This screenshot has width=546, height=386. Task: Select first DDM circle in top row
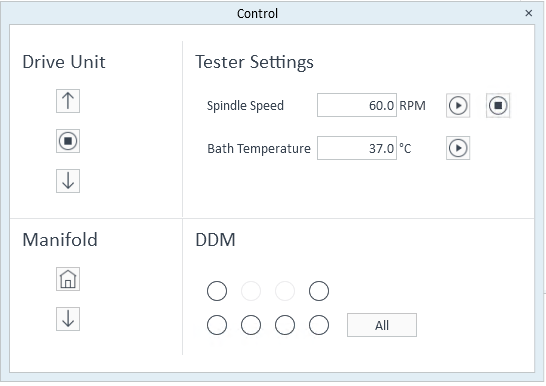pos(217,291)
